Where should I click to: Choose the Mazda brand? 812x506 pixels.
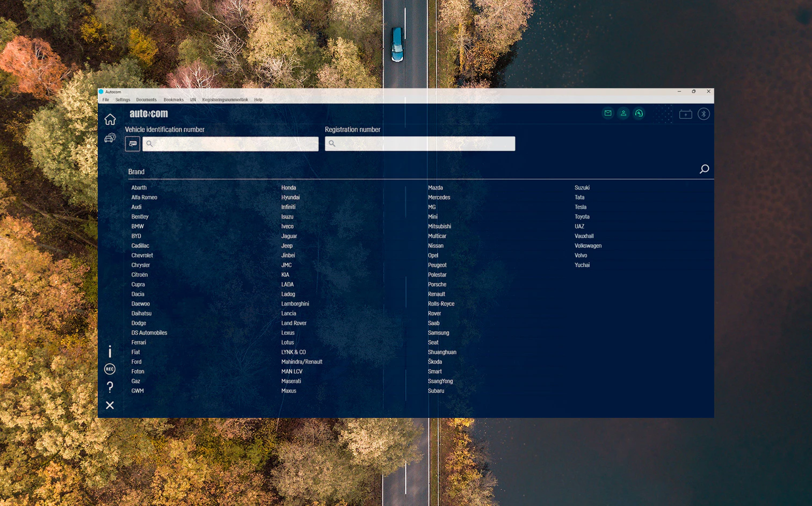436,188
